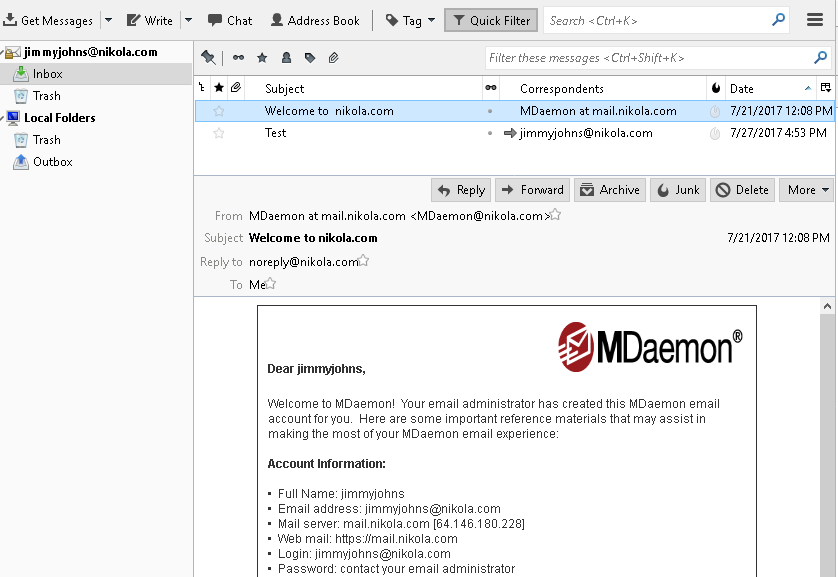Star the Welcome to nikola.com message
Viewport: 838px width, 577px height.
tap(219, 111)
